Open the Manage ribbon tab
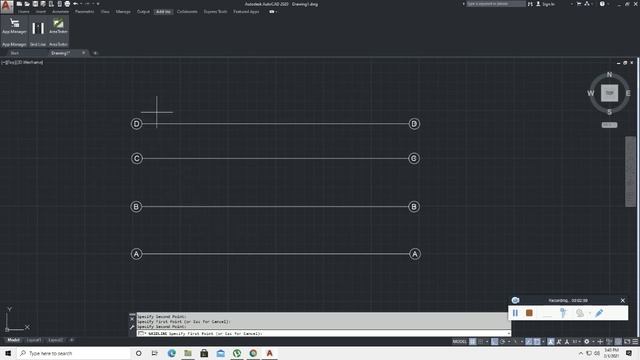This screenshot has width=640, height=360. pyautogui.click(x=123, y=12)
